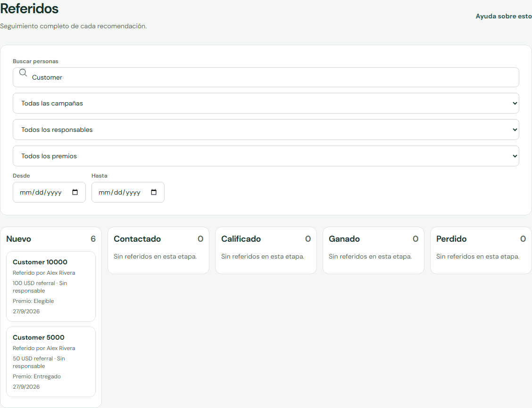This screenshot has height=408, width=532.
Task: Open the Todos los responsables dropdown
Action: click(266, 130)
